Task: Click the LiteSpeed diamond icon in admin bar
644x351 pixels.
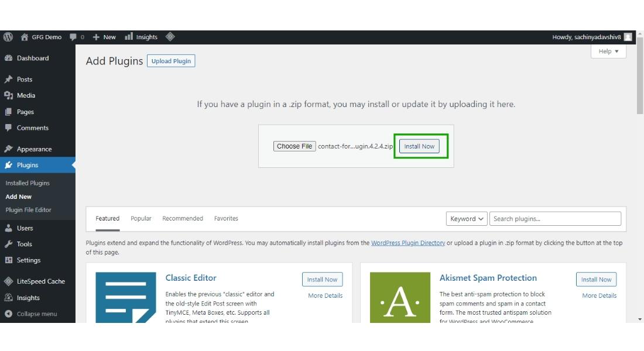Action: 170,37
